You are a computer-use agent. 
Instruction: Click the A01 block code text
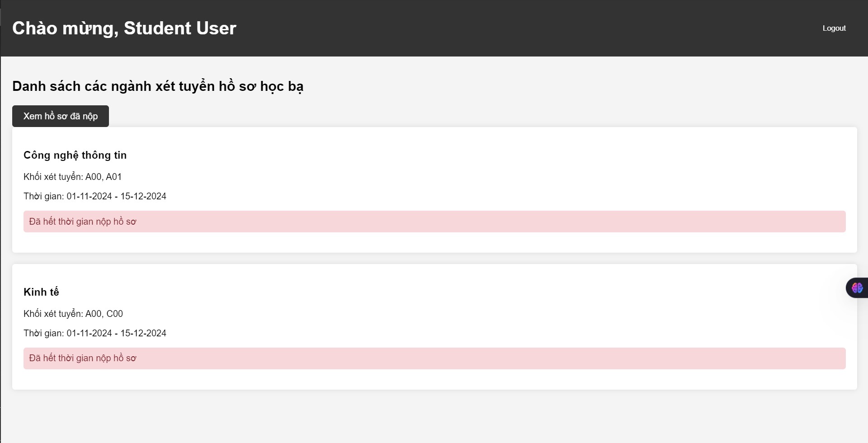coord(114,177)
